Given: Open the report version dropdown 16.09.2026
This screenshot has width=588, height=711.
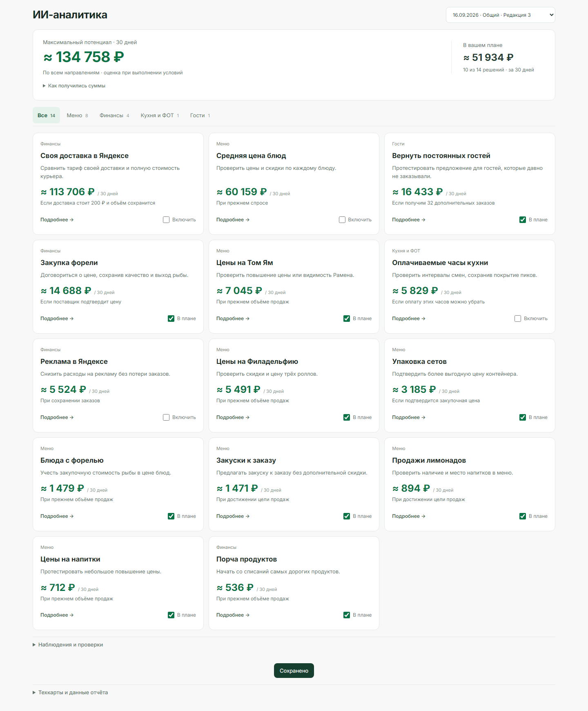Looking at the screenshot, I should [x=500, y=15].
